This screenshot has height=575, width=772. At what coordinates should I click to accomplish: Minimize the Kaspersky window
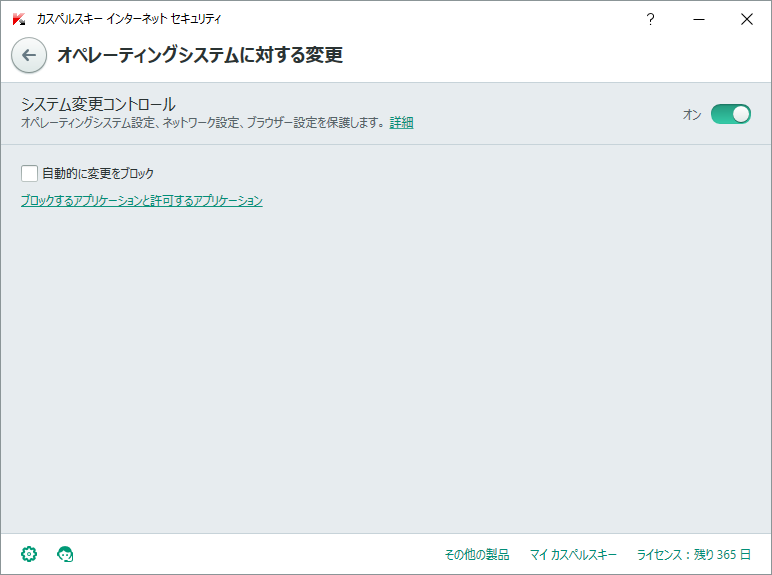point(699,19)
